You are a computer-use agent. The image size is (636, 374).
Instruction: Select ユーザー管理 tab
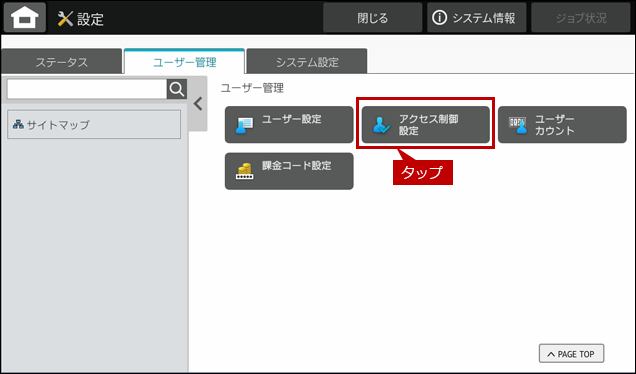(x=185, y=62)
